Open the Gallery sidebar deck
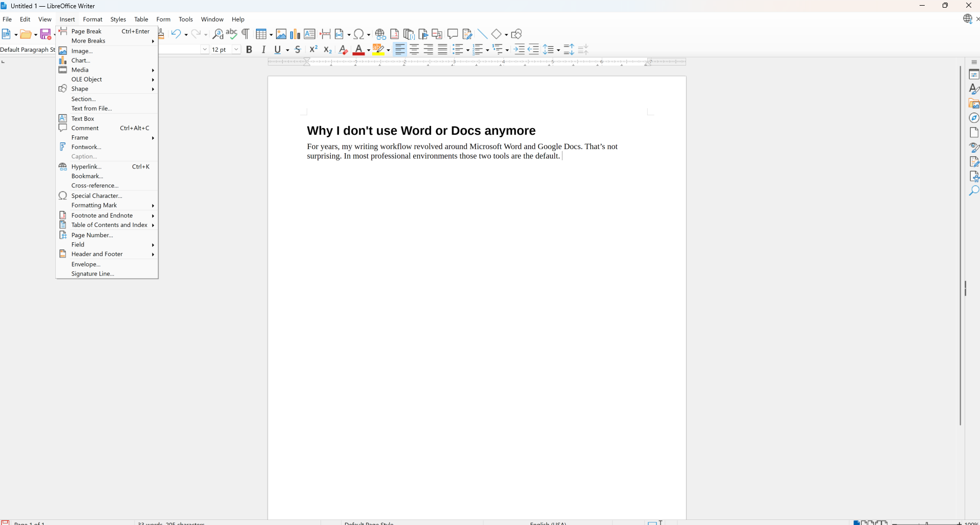 [974, 103]
